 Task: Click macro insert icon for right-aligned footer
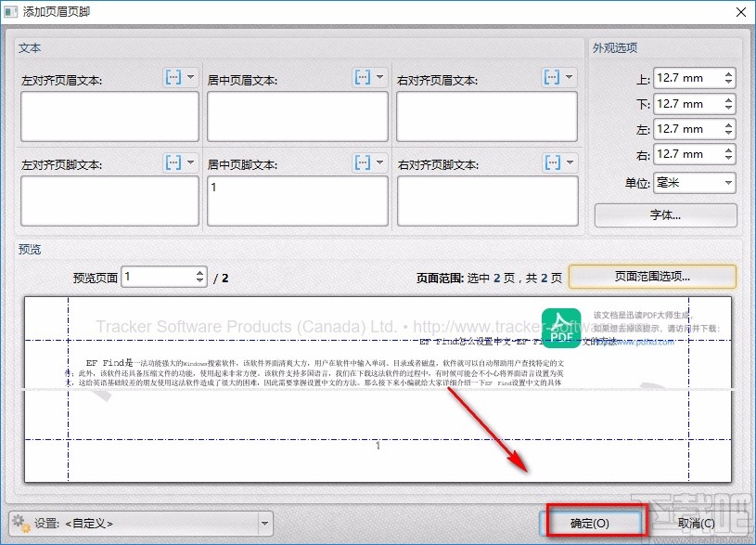click(x=552, y=162)
